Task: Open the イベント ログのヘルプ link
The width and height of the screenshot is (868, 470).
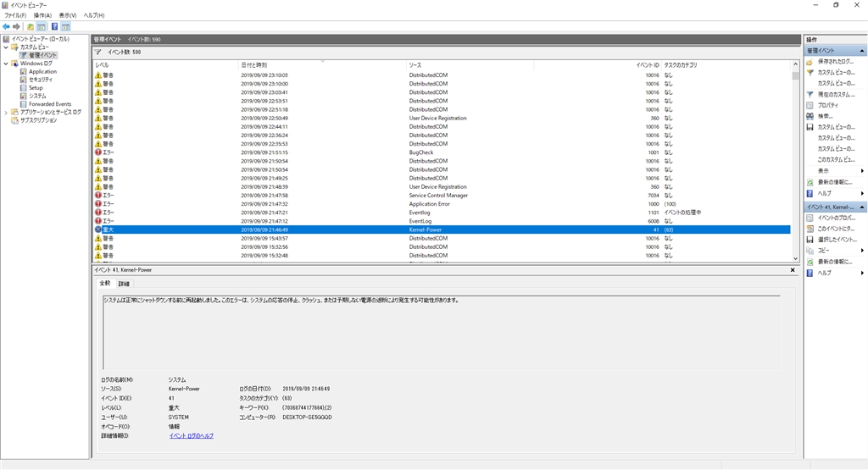Action: (x=191, y=436)
